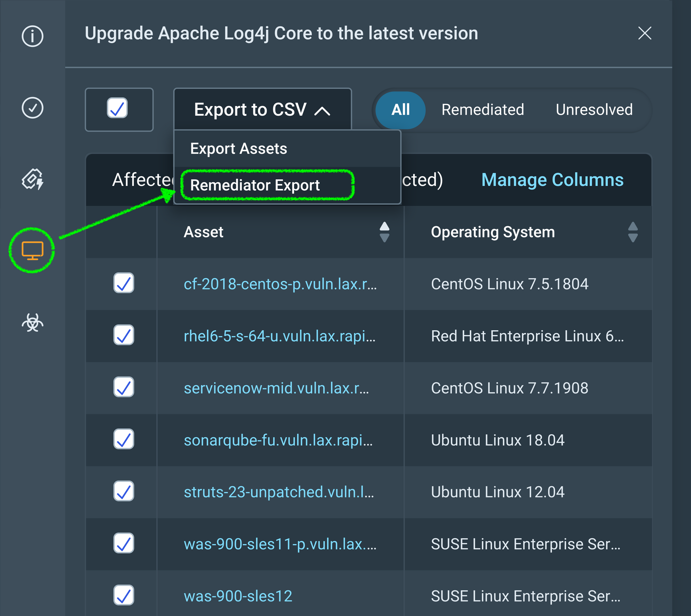This screenshot has height=616, width=691.
Task: Switch to the Unresolved filter
Action: [x=594, y=110]
